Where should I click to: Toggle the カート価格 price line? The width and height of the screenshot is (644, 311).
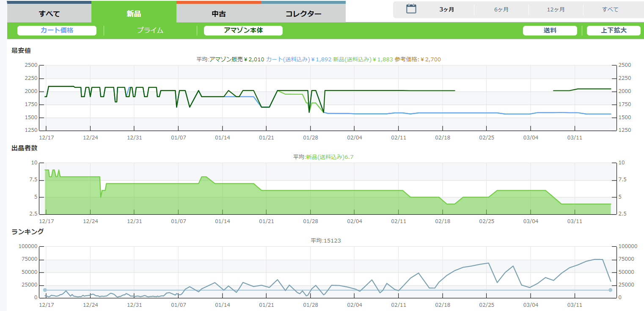pos(57,30)
